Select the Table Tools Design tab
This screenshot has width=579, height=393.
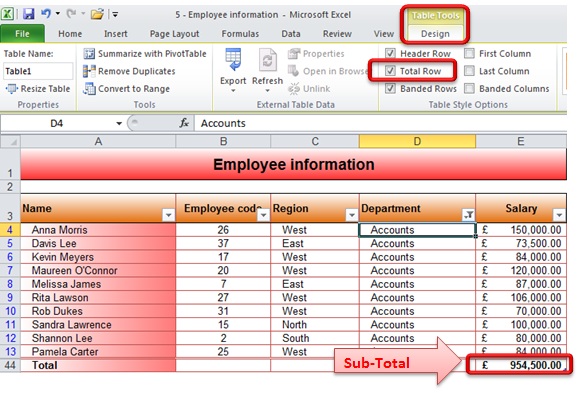click(435, 34)
